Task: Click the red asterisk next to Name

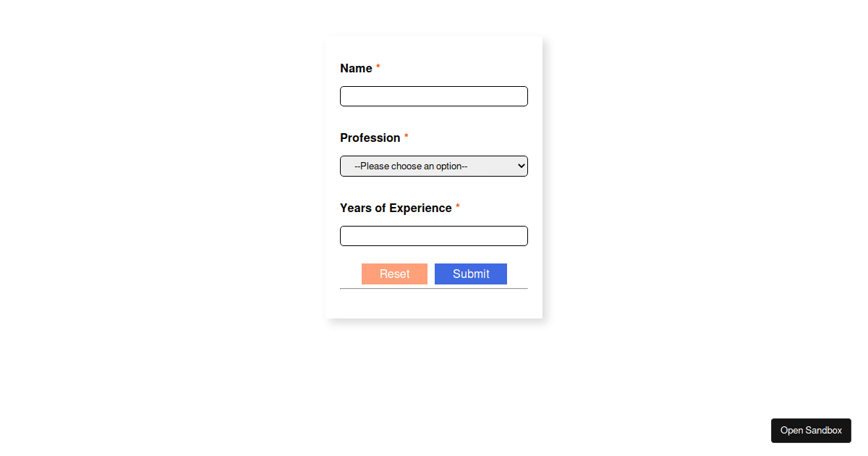Action: [x=378, y=67]
